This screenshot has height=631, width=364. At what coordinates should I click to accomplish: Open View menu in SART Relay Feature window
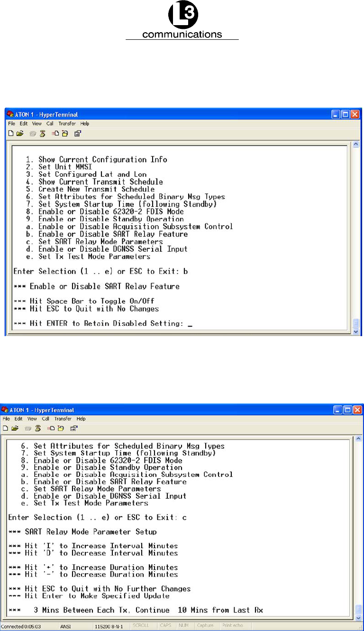[36, 124]
